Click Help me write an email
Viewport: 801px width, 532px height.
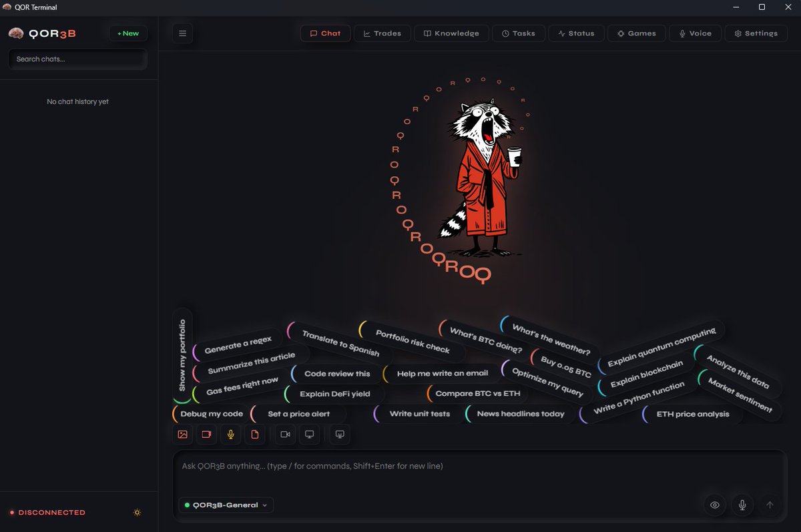[x=441, y=374]
